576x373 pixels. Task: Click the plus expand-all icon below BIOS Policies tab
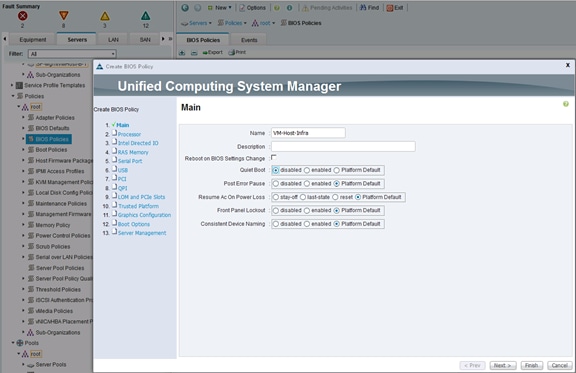pyautogui.click(x=182, y=53)
